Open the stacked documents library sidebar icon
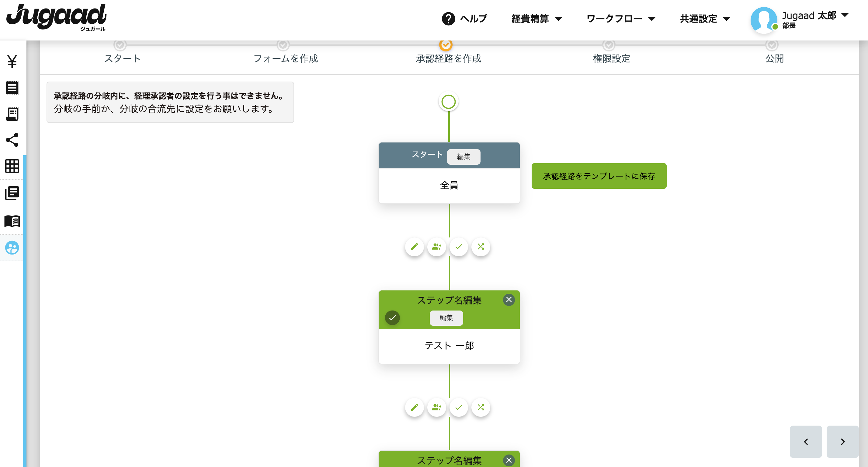Viewport: 868px width, 467px height. tap(12, 193)
